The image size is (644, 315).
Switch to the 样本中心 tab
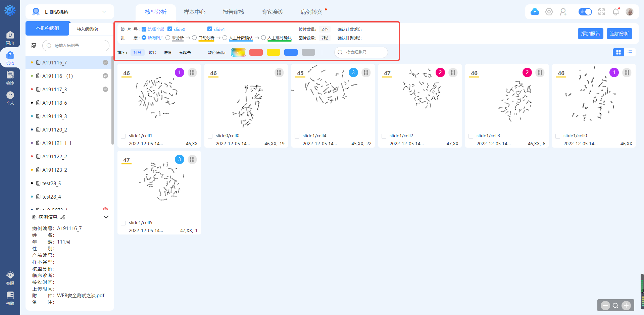[x=194, y=12]
